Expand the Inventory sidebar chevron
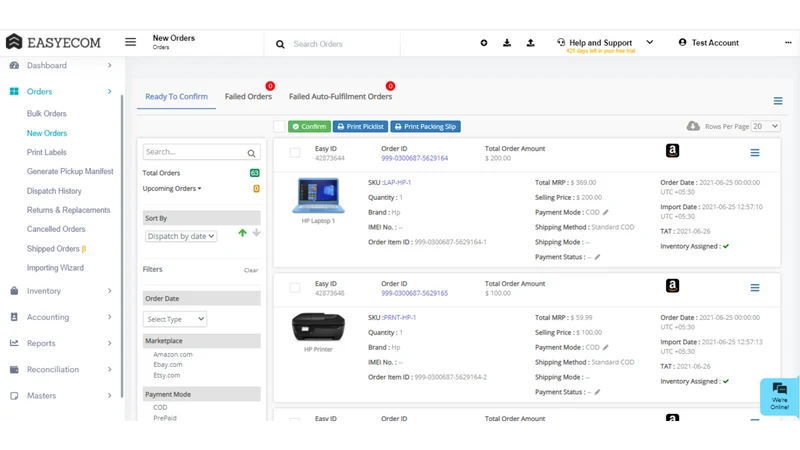Viewport: 800px width, 450px height. tap(110, 291)
